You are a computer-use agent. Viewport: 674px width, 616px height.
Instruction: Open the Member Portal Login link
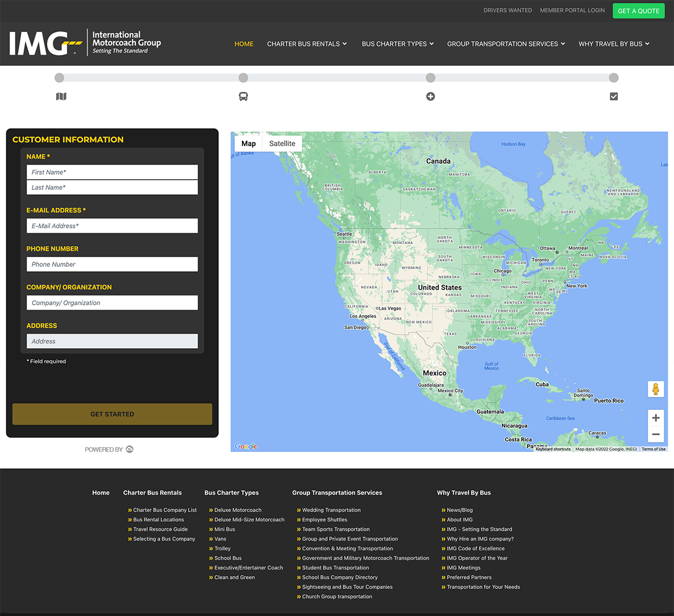coord(572,10)
